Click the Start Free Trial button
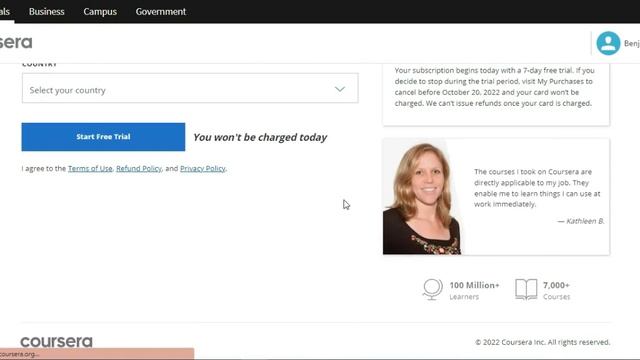Image resolution: width=640 pixels, height=360 pixels. tap(103, 137)
